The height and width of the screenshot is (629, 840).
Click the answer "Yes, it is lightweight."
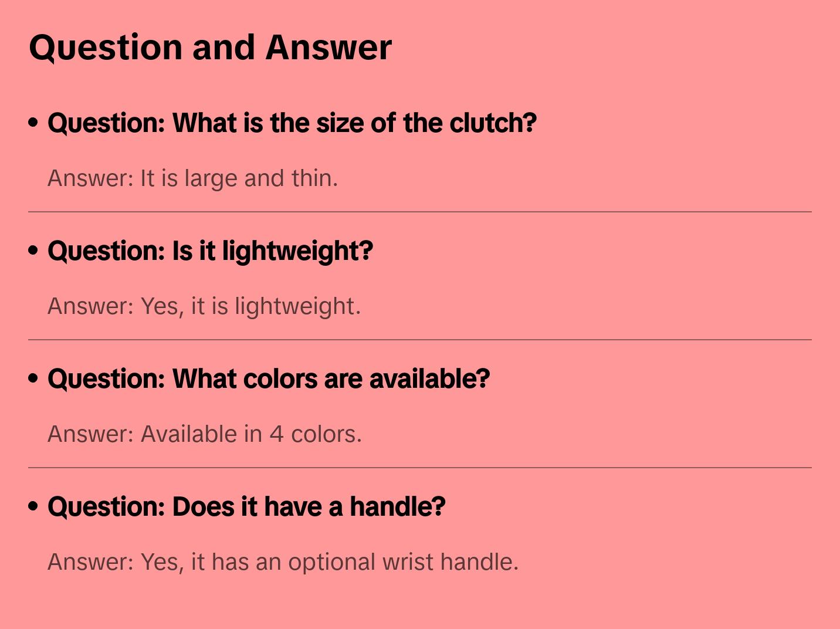point(204,306)
